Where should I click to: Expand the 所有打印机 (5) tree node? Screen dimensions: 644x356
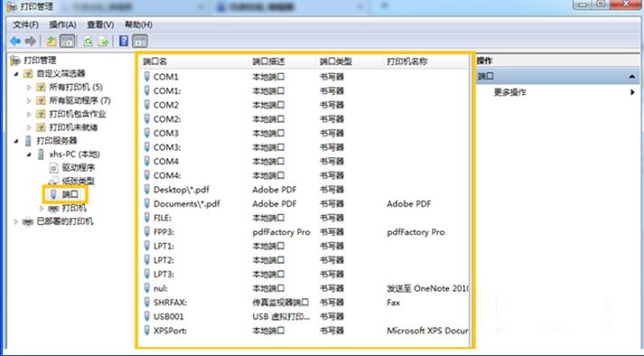(x=29, y=87)
